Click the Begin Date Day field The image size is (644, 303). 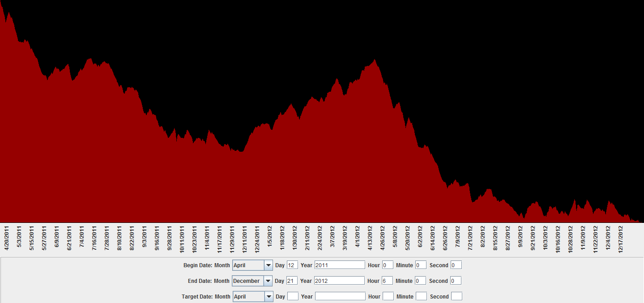coord(292,265)
